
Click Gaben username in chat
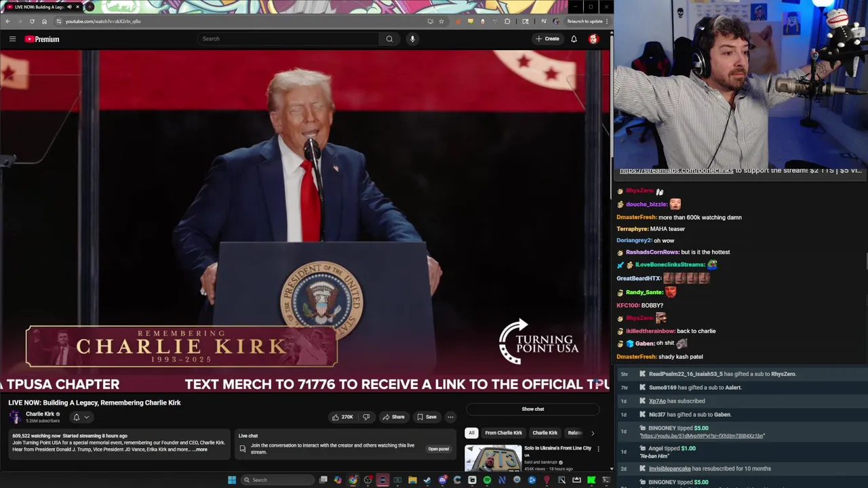click(644, 344)
